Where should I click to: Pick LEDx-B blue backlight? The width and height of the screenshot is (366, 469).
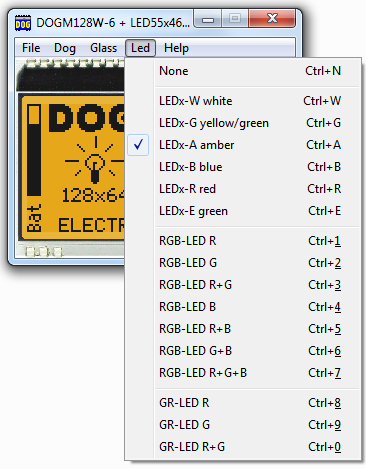pyautogui.click(x=243, y=167)
